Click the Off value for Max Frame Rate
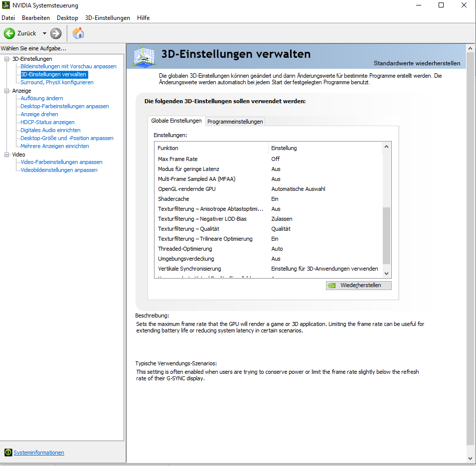Image resolution: width=476 pixels, height=466 pixels. 275,159
